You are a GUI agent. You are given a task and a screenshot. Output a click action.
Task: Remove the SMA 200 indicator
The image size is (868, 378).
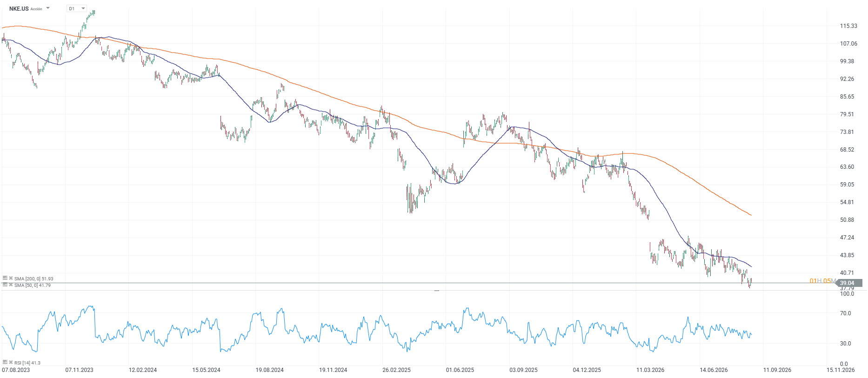(11, 279)
